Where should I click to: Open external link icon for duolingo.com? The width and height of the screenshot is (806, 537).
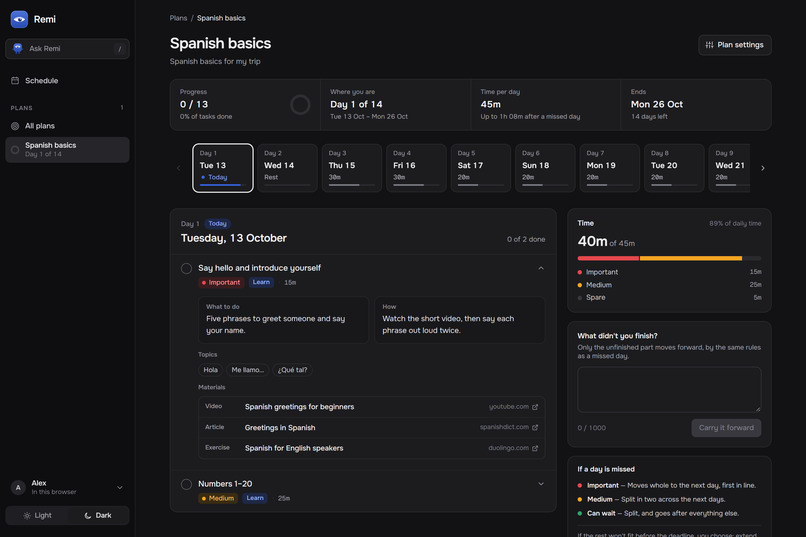pos(535,448)
